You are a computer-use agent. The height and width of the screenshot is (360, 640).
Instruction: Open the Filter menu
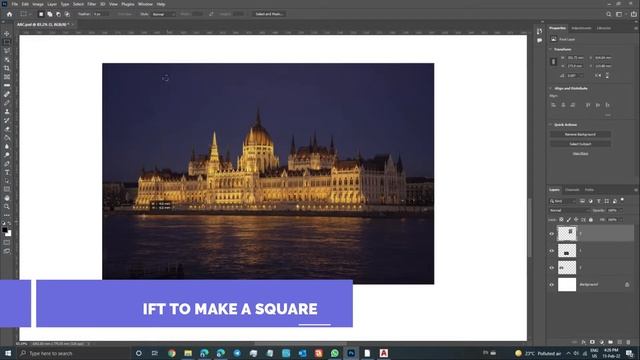(91, 4)
